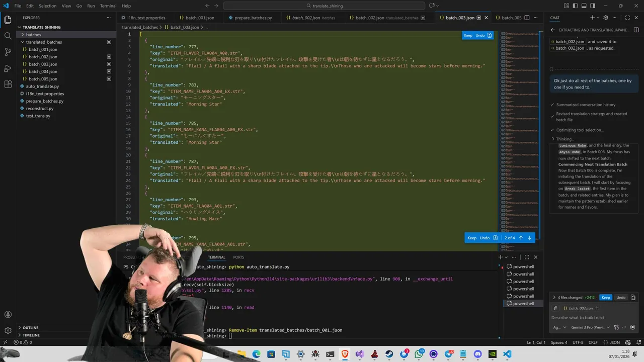This screenshot has width=644, height=362.
Task: Open the Source Control view
Action: [8, 52]
